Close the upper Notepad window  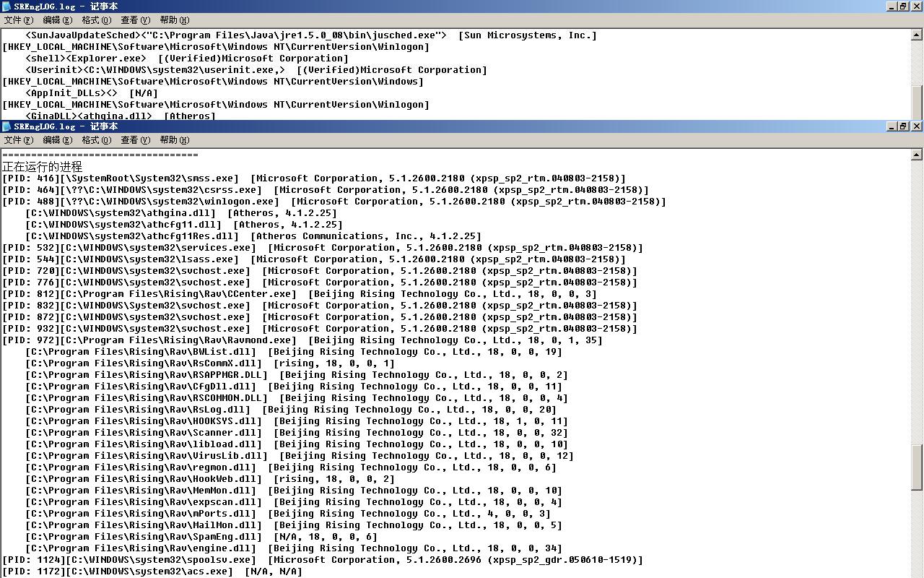click(917, 7)
